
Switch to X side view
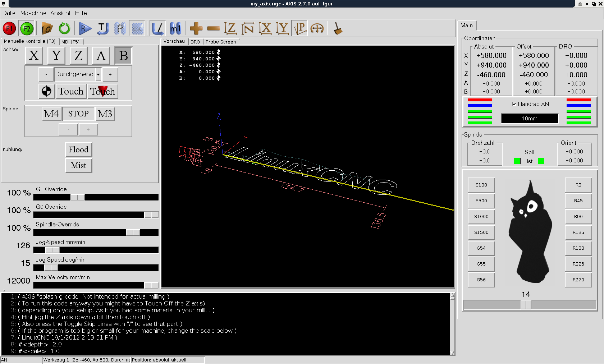coord(265,28)
